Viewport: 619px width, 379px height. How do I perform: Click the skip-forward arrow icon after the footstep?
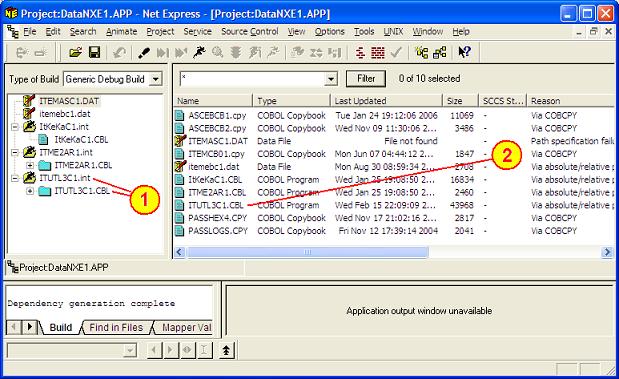[163, 53]
